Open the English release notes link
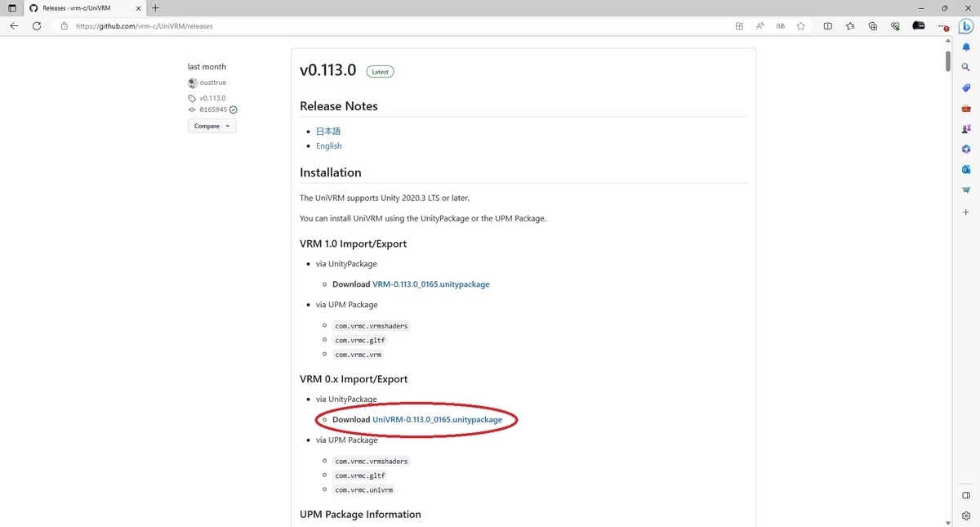This screenshot has width=980, height=527. coord(329,145)
